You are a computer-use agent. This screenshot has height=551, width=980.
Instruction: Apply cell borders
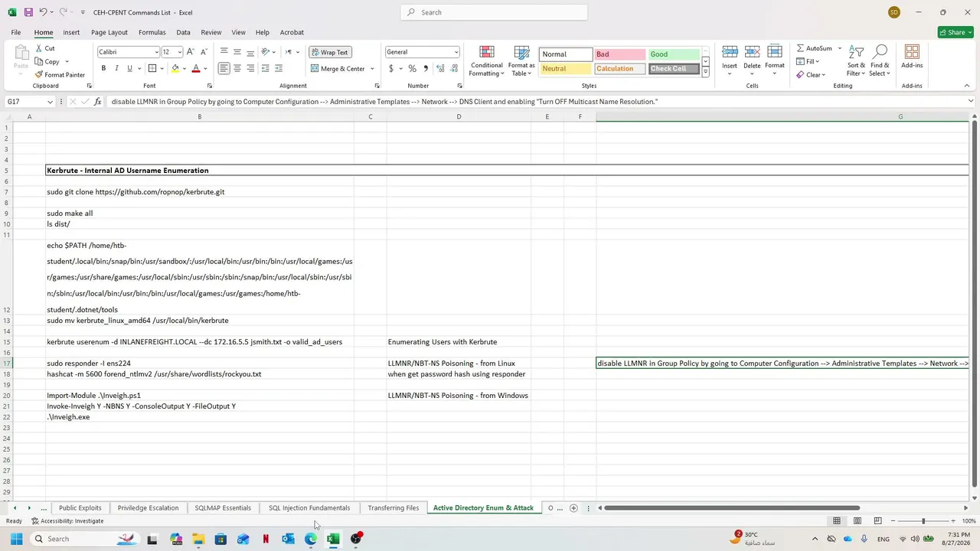point(152,68)
